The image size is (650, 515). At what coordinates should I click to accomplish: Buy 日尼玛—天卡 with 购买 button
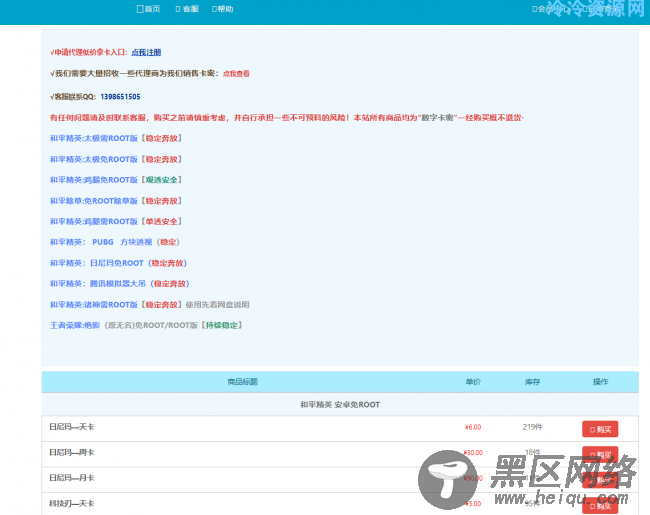600,429
